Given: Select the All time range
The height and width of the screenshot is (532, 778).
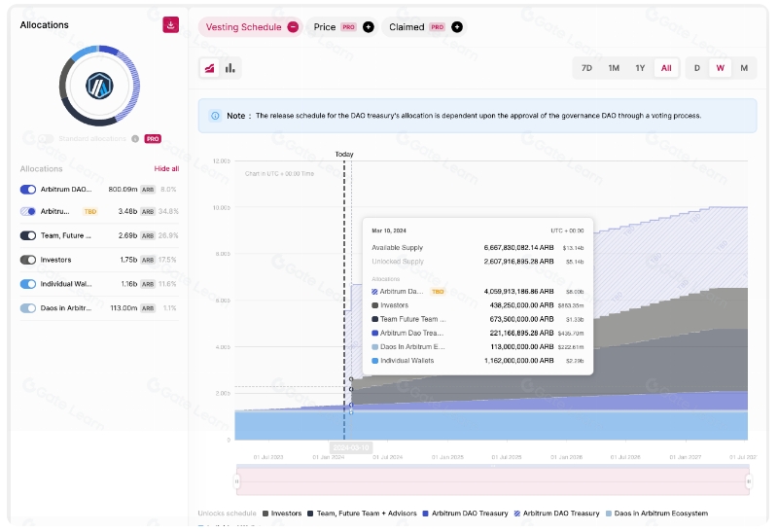Looking at the screenshot, I should click(666, 68).
